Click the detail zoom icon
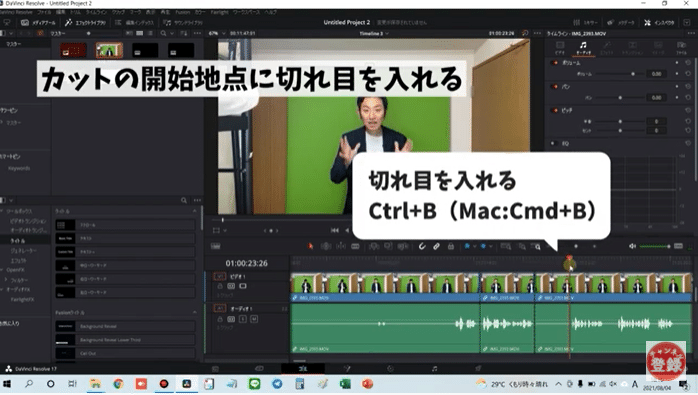The image size is (698, 395). point(522,246)
